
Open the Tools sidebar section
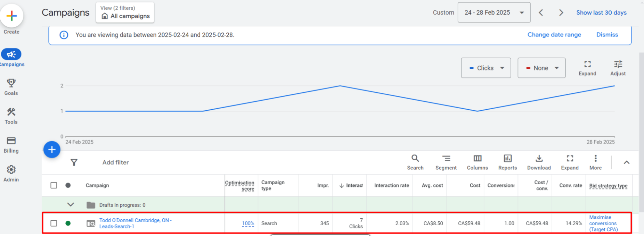(x=11, y=116)
